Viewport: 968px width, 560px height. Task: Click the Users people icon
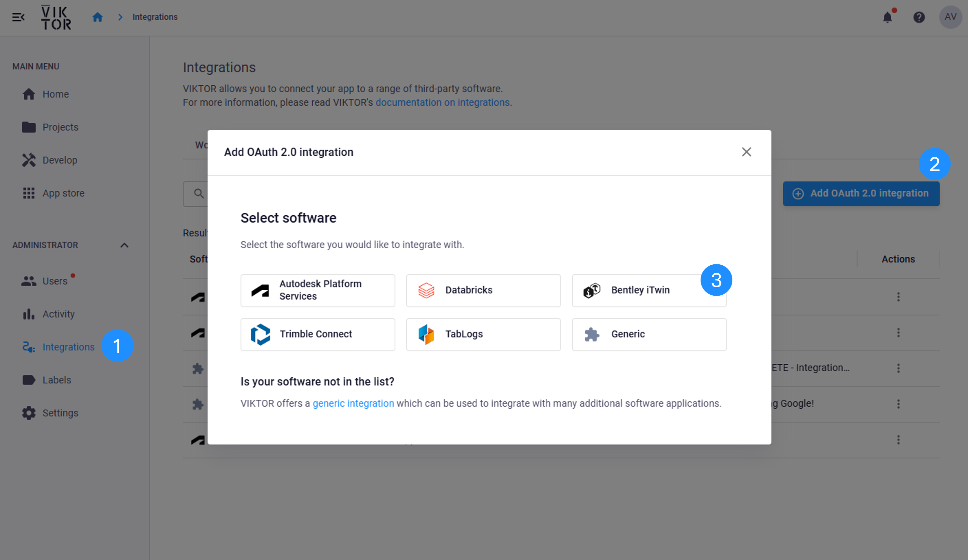coord(29,281)
